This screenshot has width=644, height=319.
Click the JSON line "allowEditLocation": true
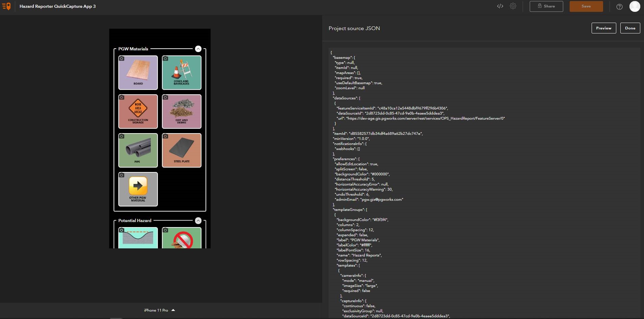357,164
